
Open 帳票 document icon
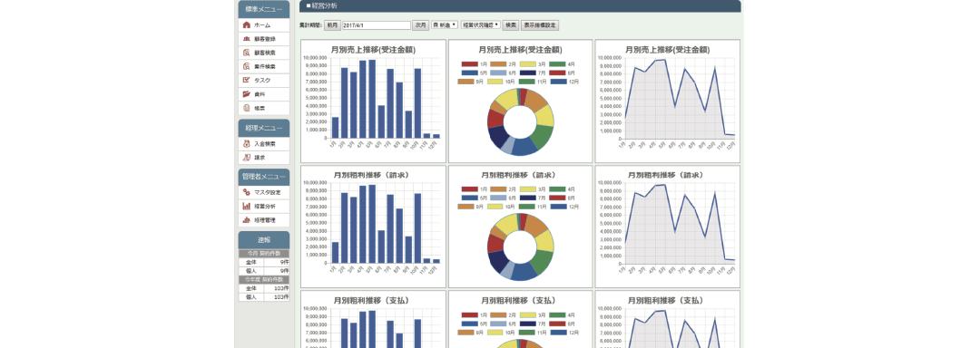[x=246, y=108]
